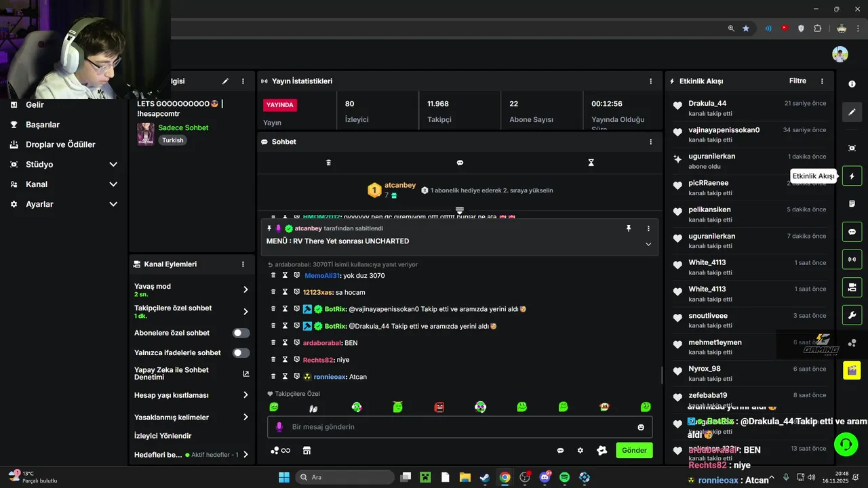Click the browser bookmark star icon
This screenshot has width=868, height=488.
[746, 28]
